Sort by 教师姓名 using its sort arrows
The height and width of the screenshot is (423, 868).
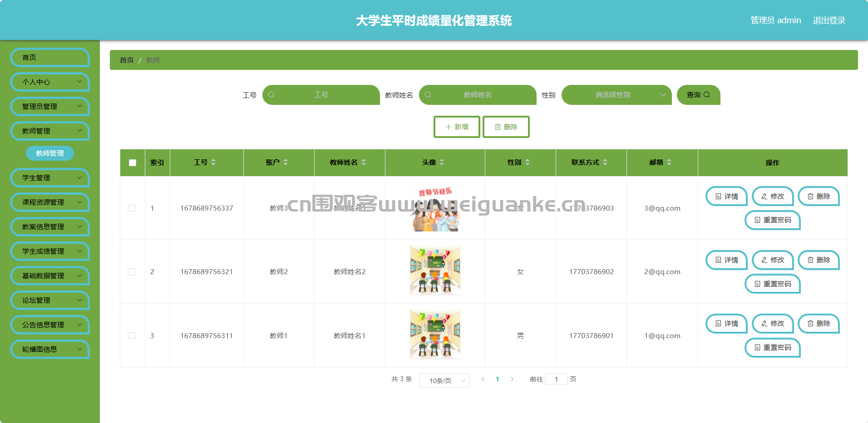pos(364,162)
